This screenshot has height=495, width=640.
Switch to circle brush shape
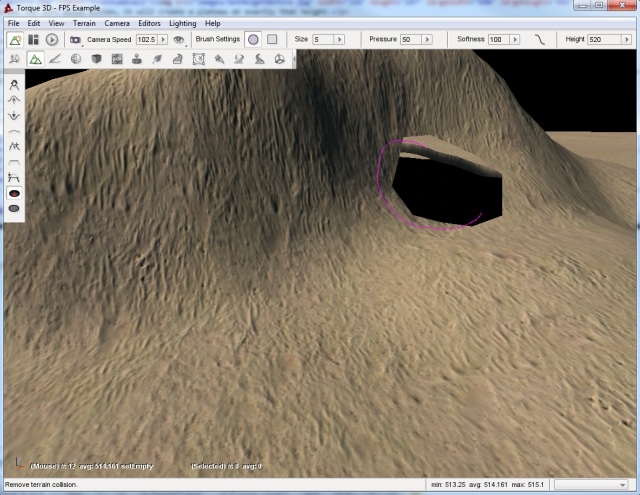pyautogui.click(x=253, y=40)
